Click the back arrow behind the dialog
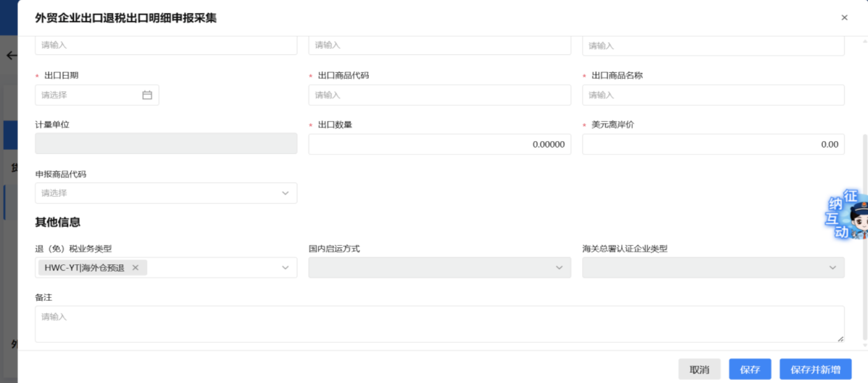The height and width of the screenshot is (383, 868). pos(11,55)
